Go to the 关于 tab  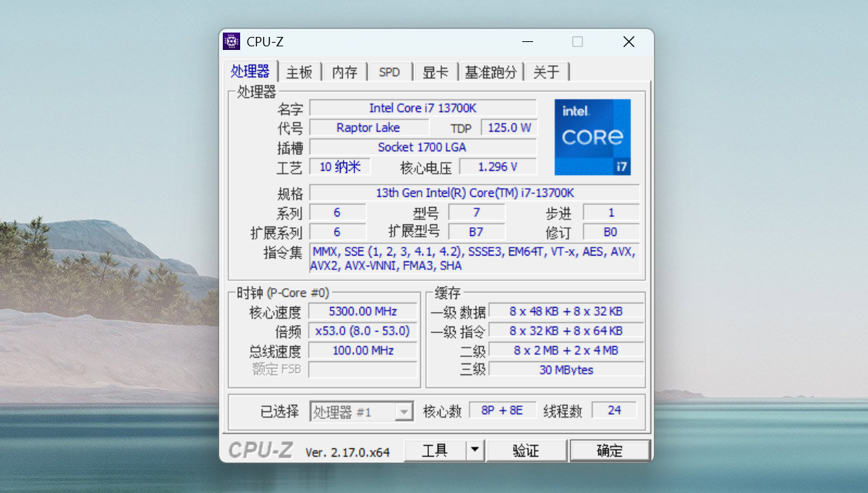click(546, 72)
